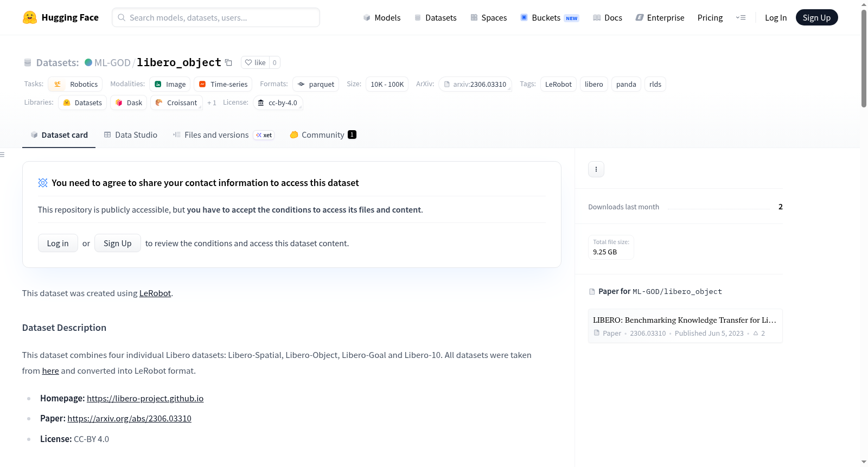
Task: Go to Spaces
Action: pyautogui.click(x=488, y=17)
